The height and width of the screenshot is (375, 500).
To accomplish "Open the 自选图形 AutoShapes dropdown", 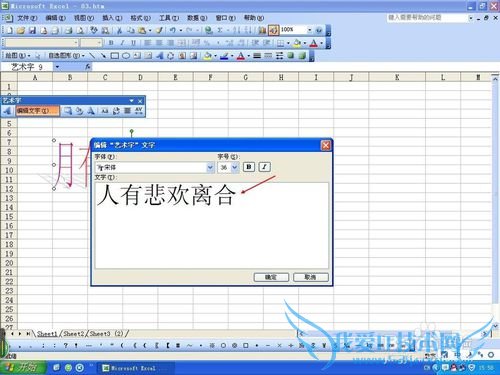I will click(x=67, y=56).
